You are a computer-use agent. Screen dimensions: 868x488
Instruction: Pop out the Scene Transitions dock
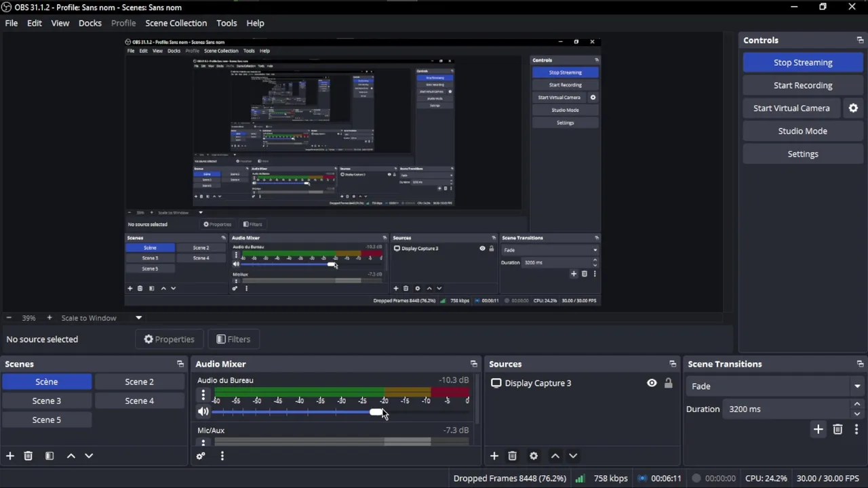pyautogui.click(x=860, y=365)
